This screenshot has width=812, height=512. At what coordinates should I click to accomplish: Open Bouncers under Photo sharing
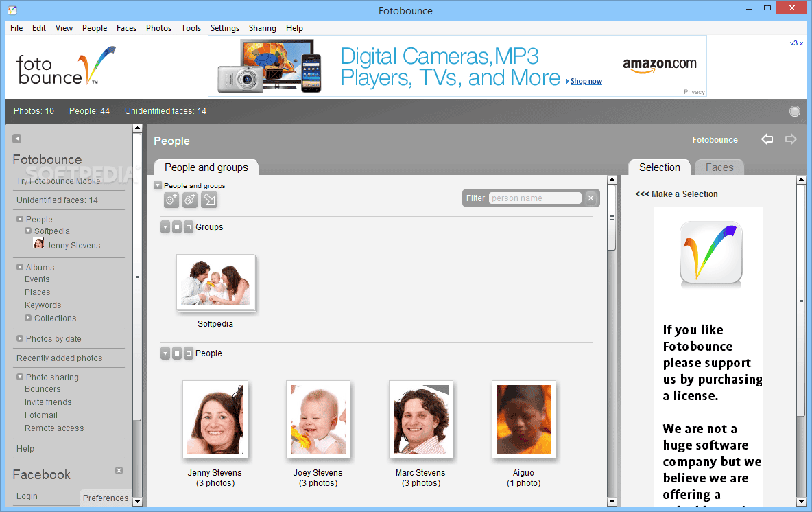(x=43, y=389)
